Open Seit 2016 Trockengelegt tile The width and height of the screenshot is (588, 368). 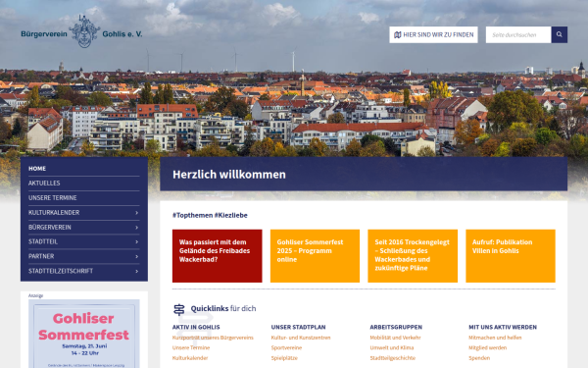(x=413, y=256)
